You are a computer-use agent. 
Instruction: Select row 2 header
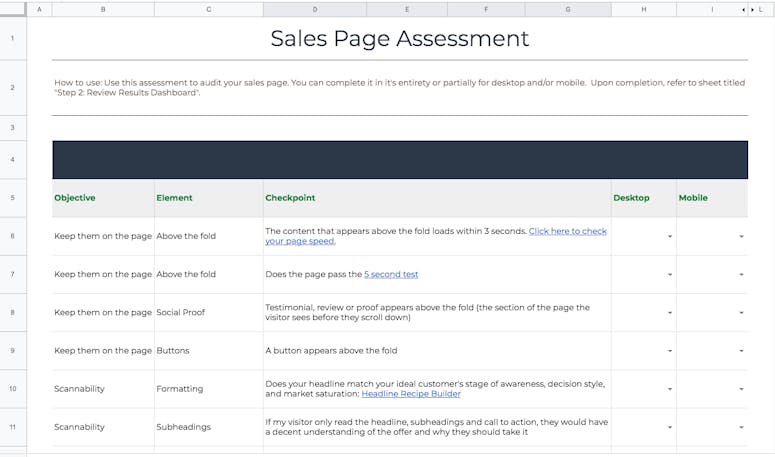pyautogui.click(x=13, y=87)
